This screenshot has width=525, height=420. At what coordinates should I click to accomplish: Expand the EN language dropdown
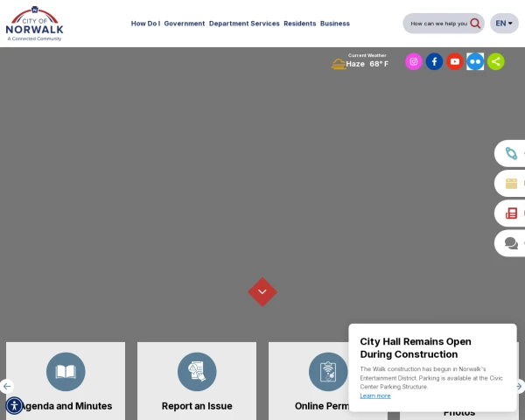coord(504,24)
